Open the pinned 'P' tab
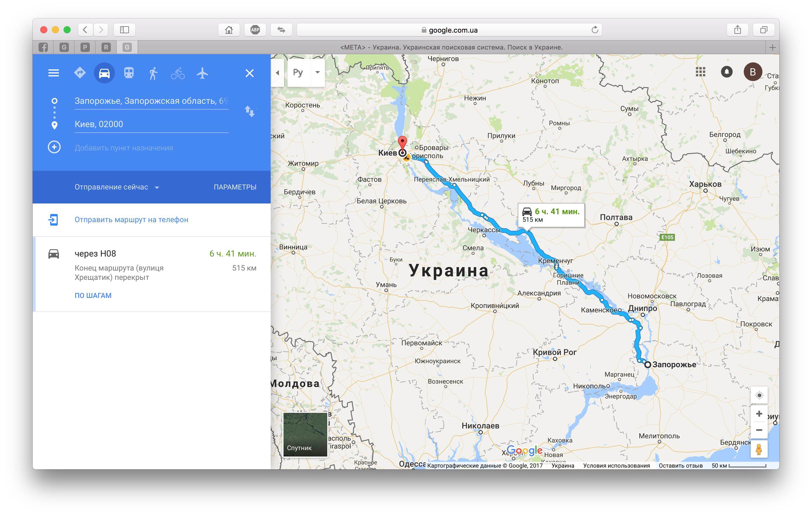 (85, 47)
